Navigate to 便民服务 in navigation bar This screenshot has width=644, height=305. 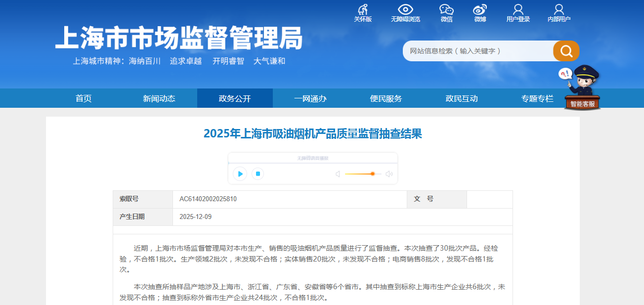click(386, 98)
